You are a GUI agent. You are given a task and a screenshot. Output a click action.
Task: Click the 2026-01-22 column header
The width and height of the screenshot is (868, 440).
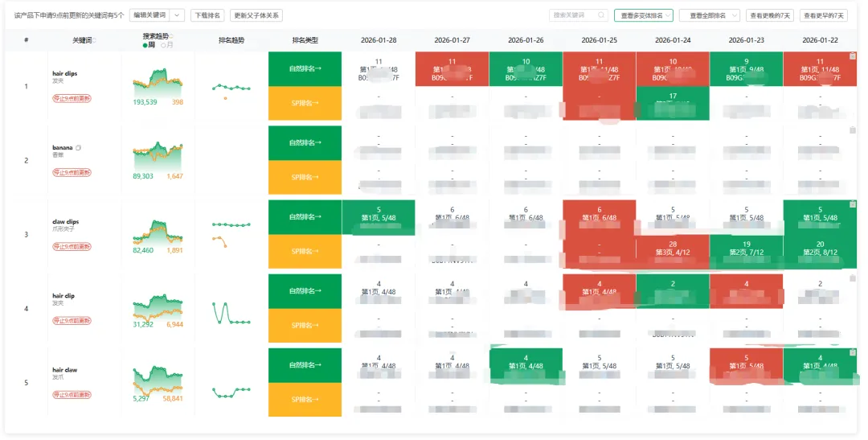[820, 40]
